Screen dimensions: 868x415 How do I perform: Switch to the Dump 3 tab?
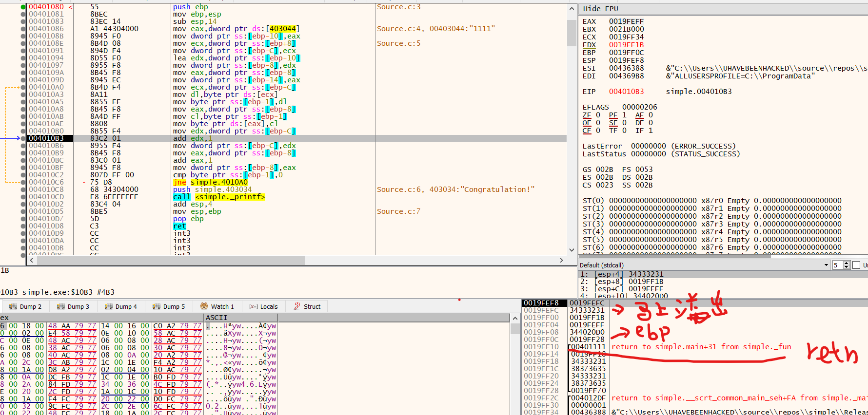73,306
